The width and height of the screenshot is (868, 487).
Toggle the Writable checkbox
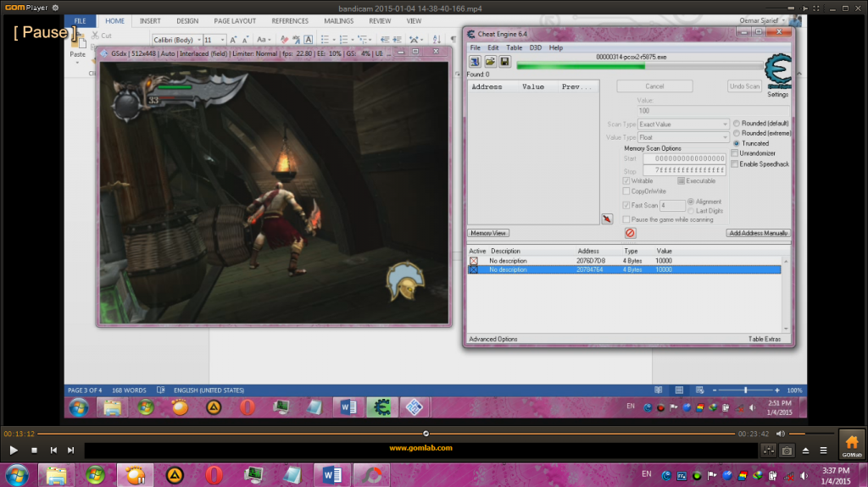626,181
